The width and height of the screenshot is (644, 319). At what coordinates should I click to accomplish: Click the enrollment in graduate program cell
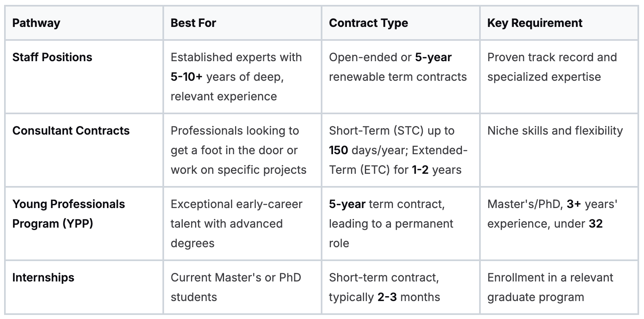559,287
